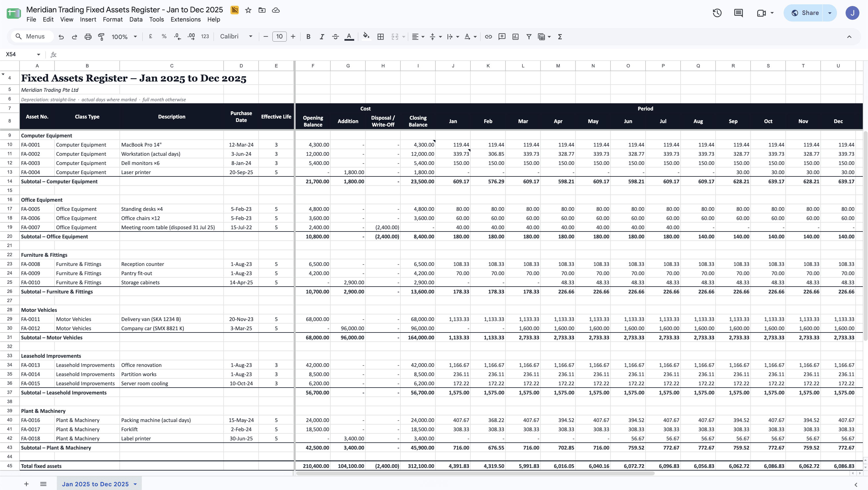Toggle bold formatting

click(308, 37)
